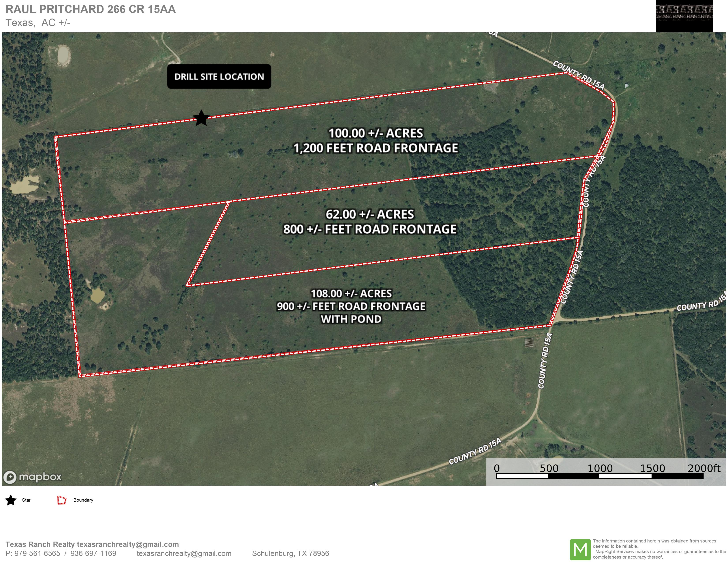Click the red Boundary legend icon
728x563 pixels.
[62, 500]
